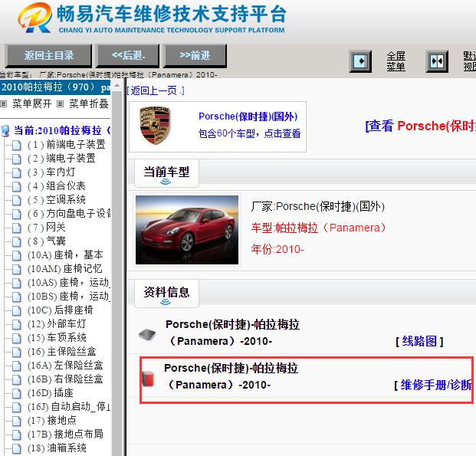Select the 全屏菜单 label

pyautogui.click(x=396, y=61)
